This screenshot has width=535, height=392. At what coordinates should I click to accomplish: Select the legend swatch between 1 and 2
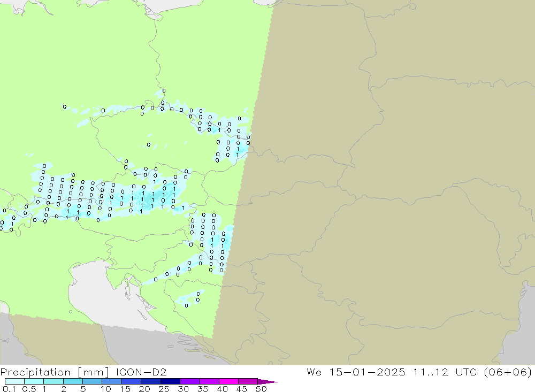click(x=53, y=381)
